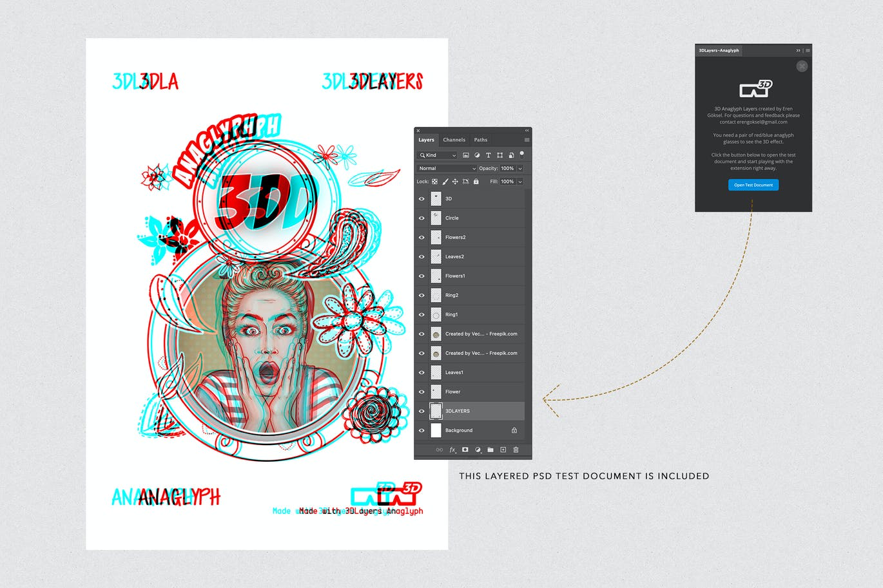
Task: Toggle visibility of the 3D layer
Action: pyautogui.click(x=422, y=198)
